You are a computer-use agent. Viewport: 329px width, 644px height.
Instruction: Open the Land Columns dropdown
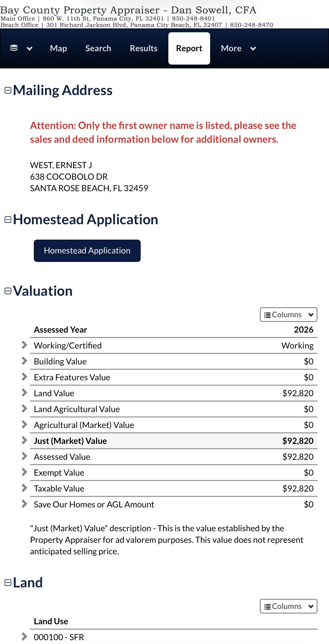pos(289,606)
